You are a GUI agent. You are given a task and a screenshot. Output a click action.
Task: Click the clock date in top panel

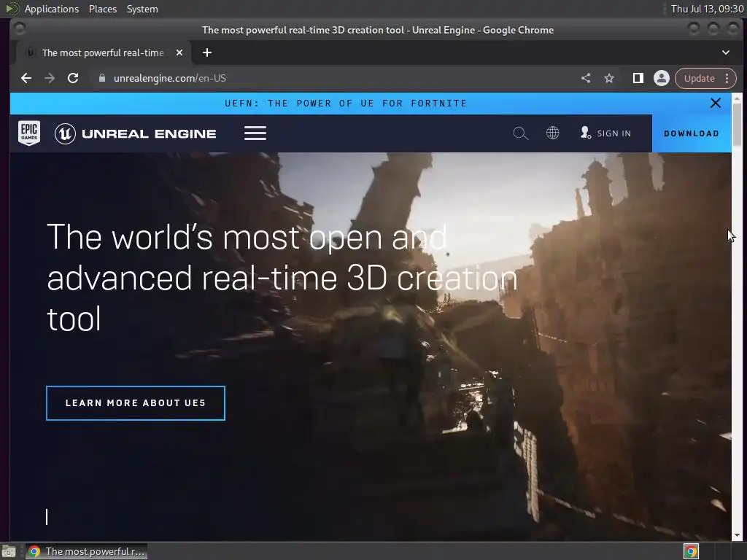pyautogui.click(x=707, y=9)
